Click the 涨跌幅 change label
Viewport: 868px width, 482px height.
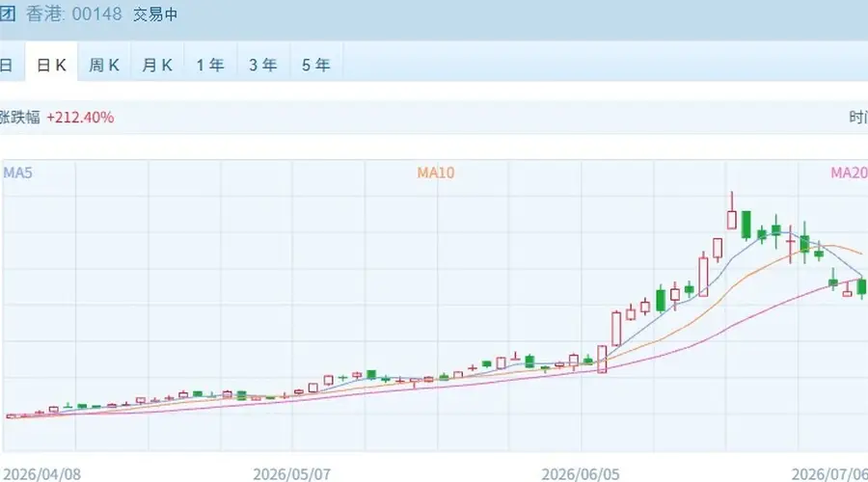(x=20, y=118)
